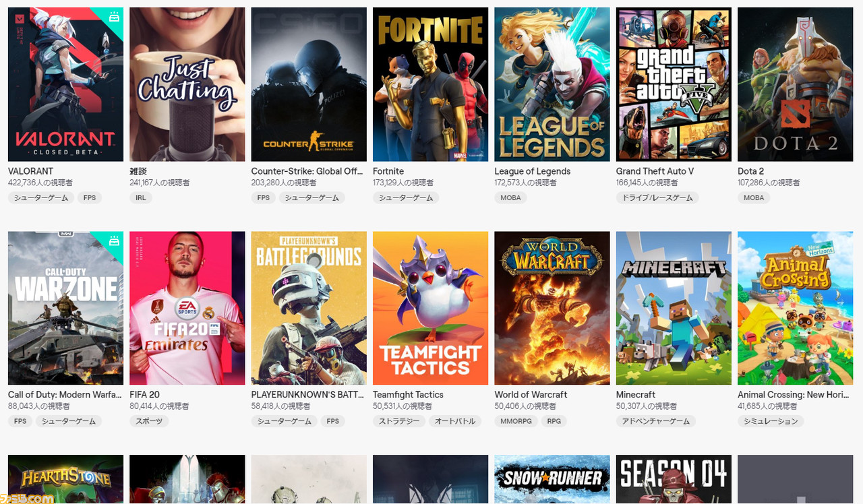This screenshot has width=863, height=504.
Task: Click the RPG tag under World of Warcraft
Action: [554, 421]
